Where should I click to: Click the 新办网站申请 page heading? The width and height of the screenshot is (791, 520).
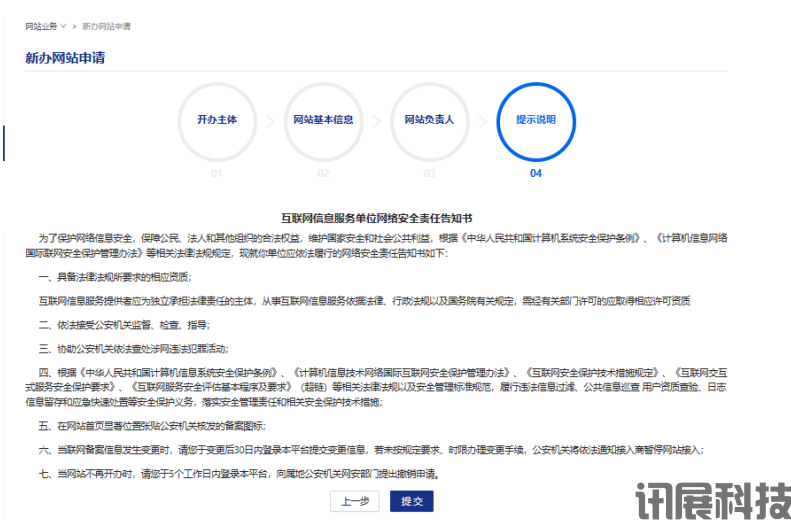[x=65, y=58]
